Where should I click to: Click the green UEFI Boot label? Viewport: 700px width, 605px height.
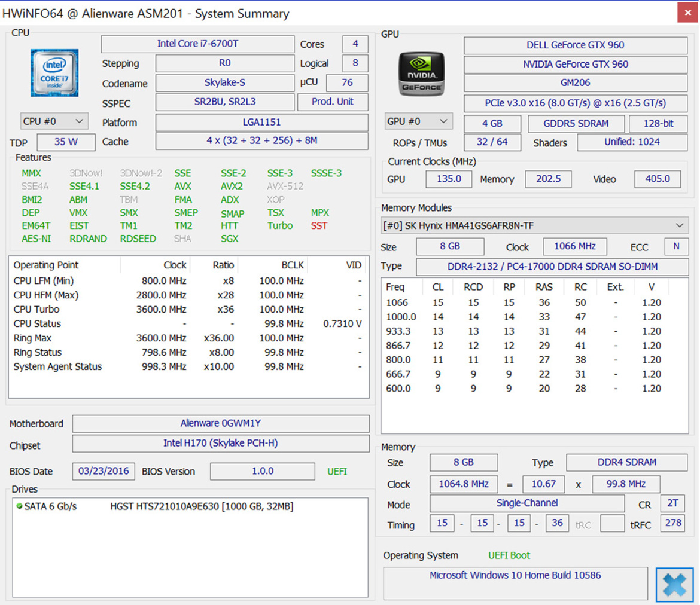509,555
